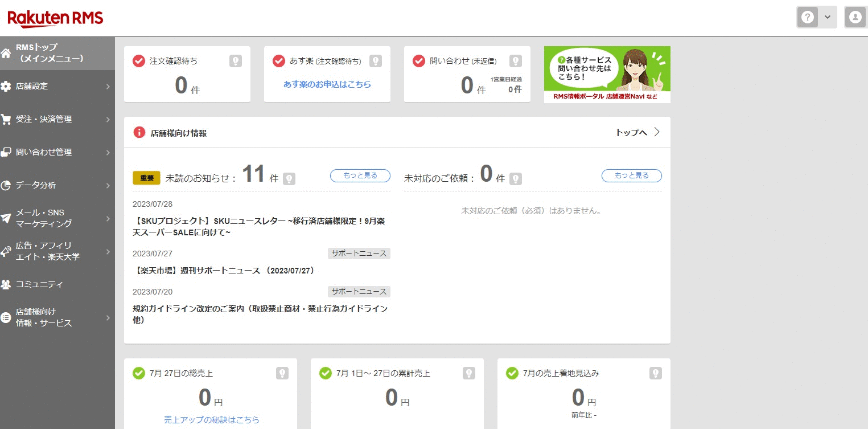Click the chevron arrow next to トップへ
This screenshot has width=868, height=429.
coord(657,132)
